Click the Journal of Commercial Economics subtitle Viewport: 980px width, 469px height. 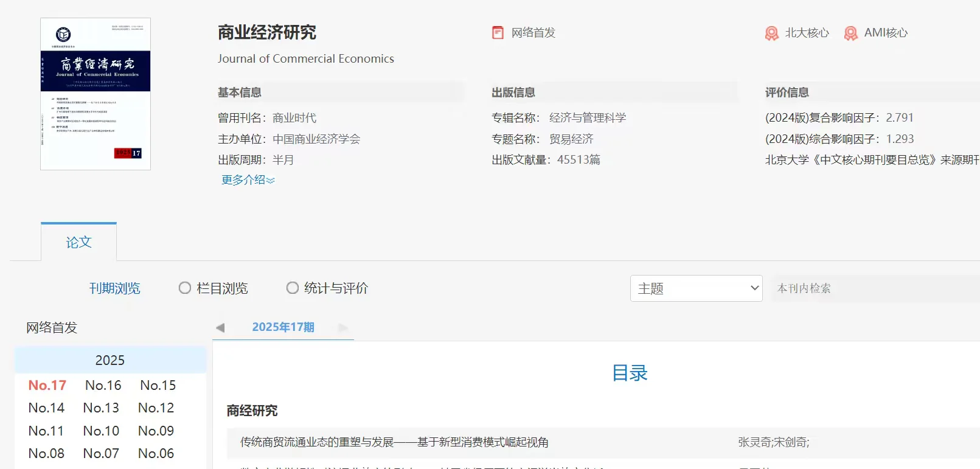pyautogui.click(x=306, y=58)
